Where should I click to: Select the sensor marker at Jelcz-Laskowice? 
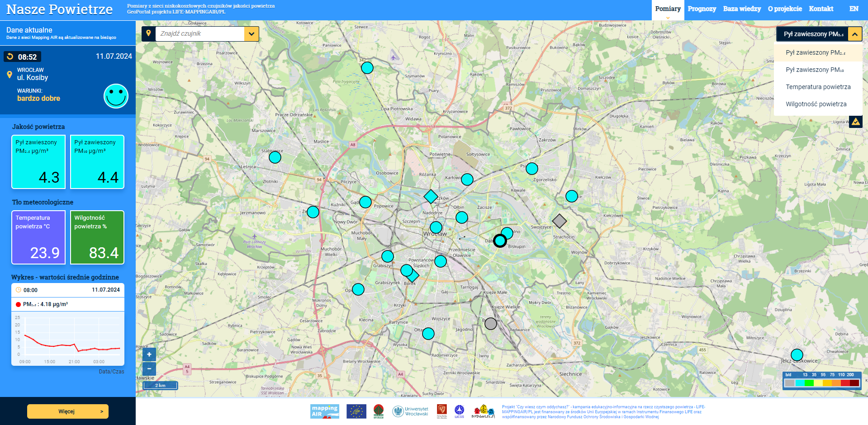tap(797, 355)
